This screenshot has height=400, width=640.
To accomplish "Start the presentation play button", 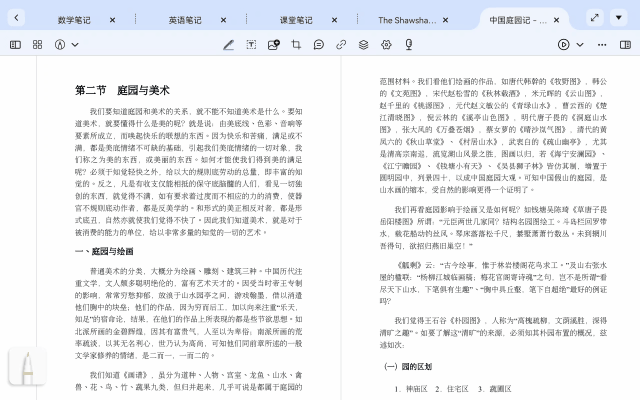I will (564, 44).
